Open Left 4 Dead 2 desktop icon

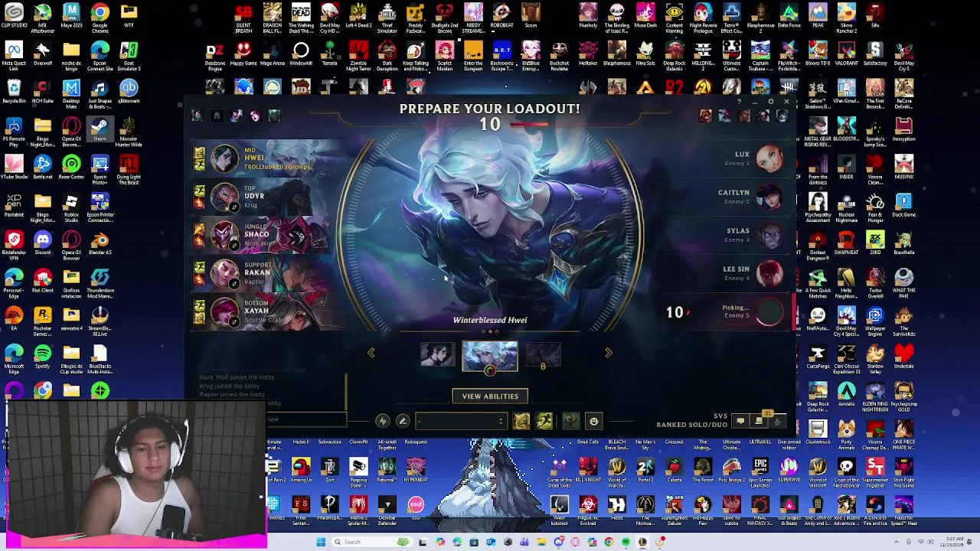358,16
